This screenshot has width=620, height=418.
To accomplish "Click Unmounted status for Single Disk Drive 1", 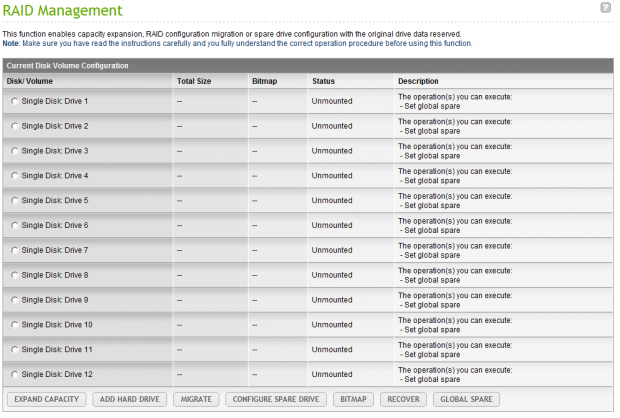I will tap(332, 101).
